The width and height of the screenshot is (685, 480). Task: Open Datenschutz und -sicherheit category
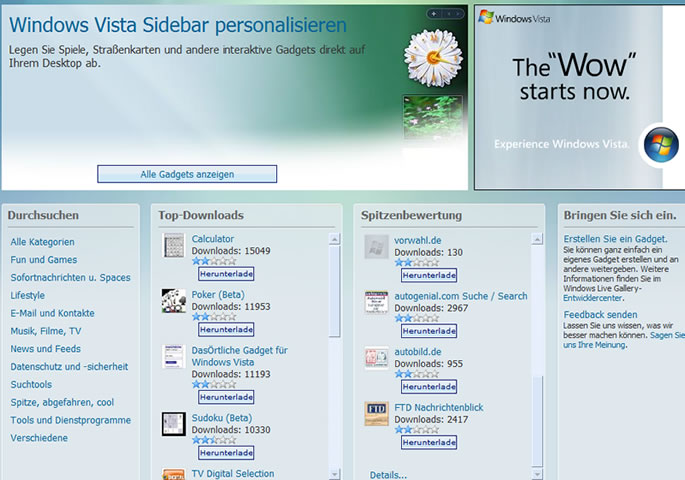coord(69,366)
